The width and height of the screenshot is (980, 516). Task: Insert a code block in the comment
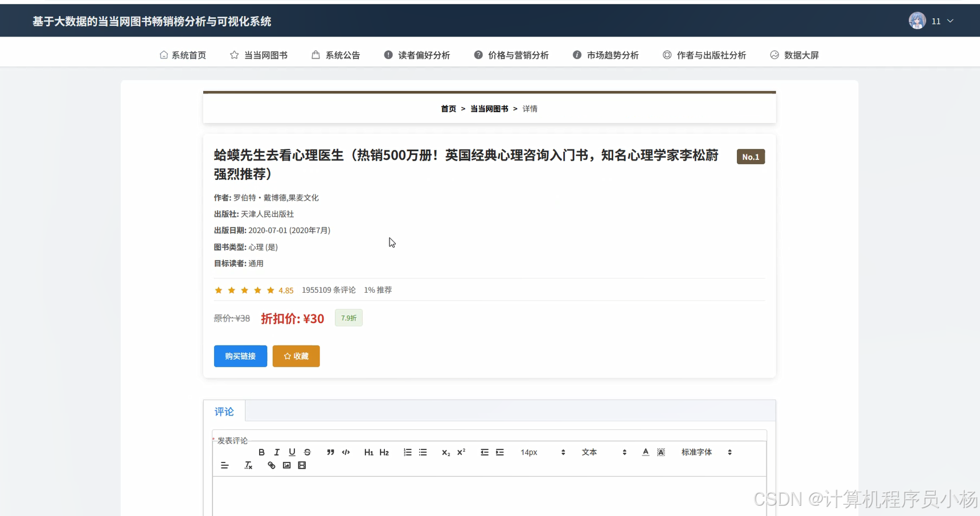[346, 452]
